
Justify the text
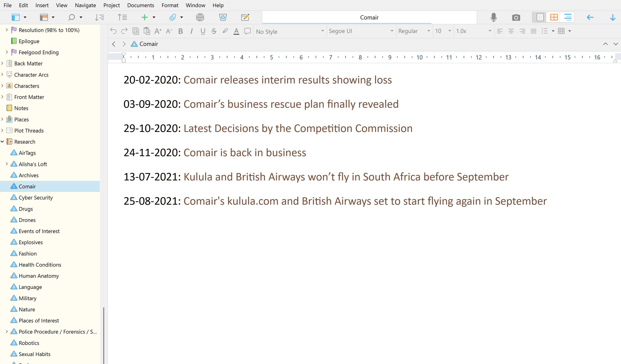[x=533, y=31]
